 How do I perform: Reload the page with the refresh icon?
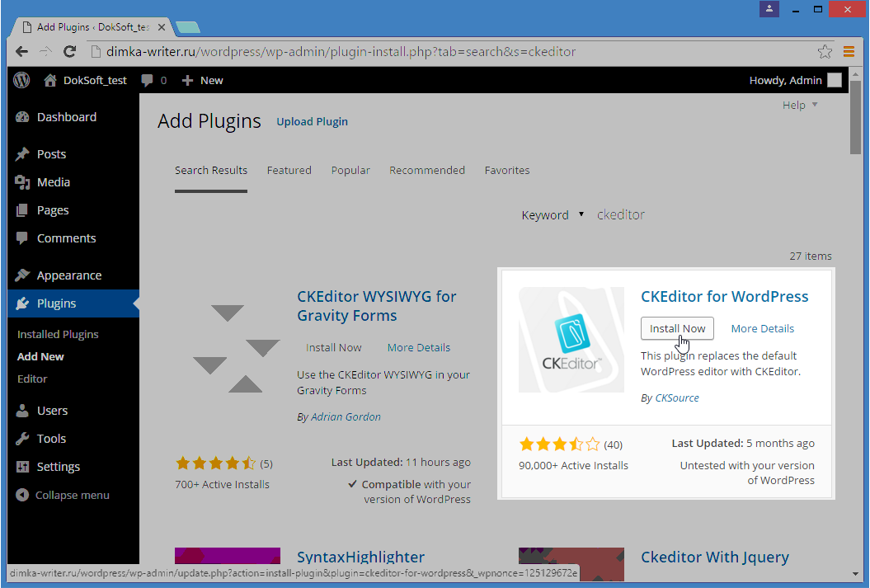(x=69, y=52)
